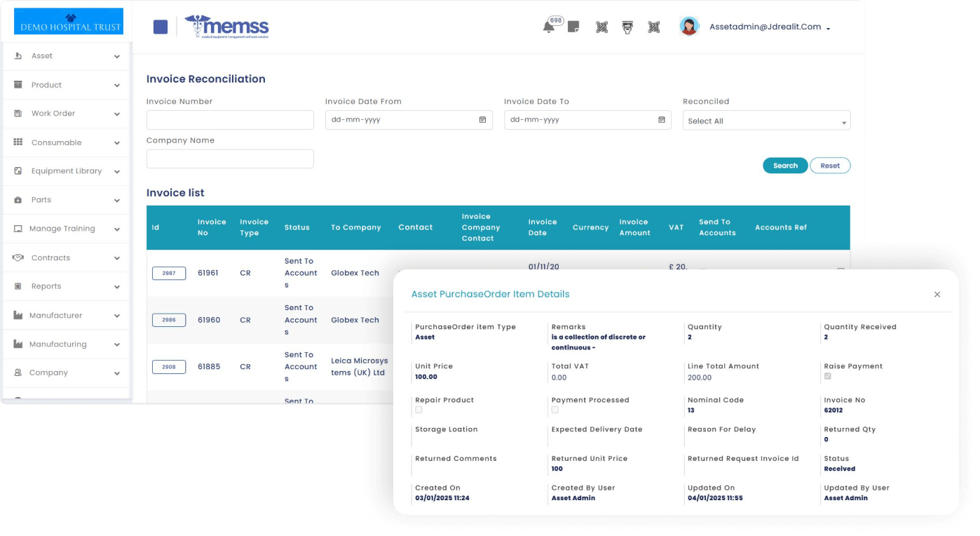Click invoice number 61961

209,273
